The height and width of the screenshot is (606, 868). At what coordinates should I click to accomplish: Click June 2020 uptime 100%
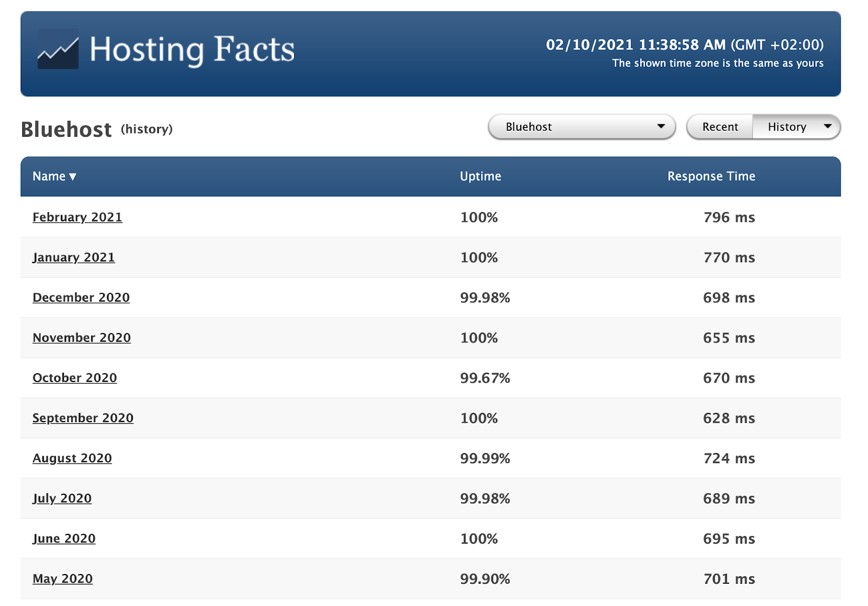coord(479,538)
